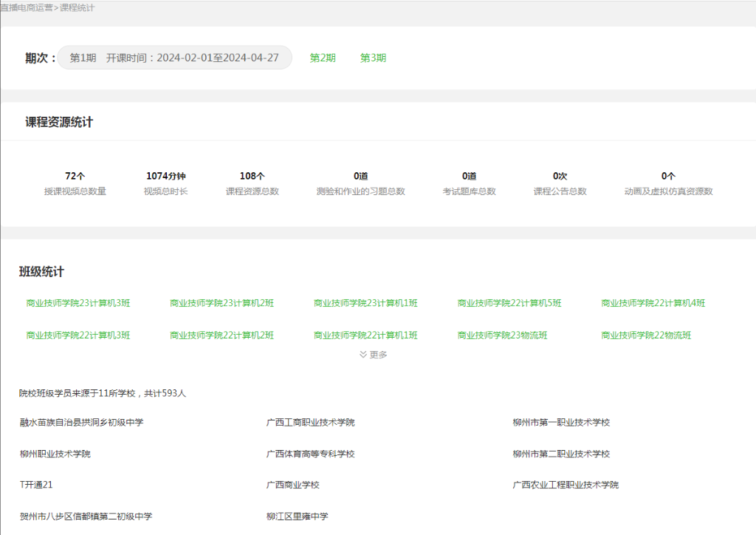Open 商业技师学院23计算机3班 class link
This screenshot has height=535, width=756.
coord(78,303)
